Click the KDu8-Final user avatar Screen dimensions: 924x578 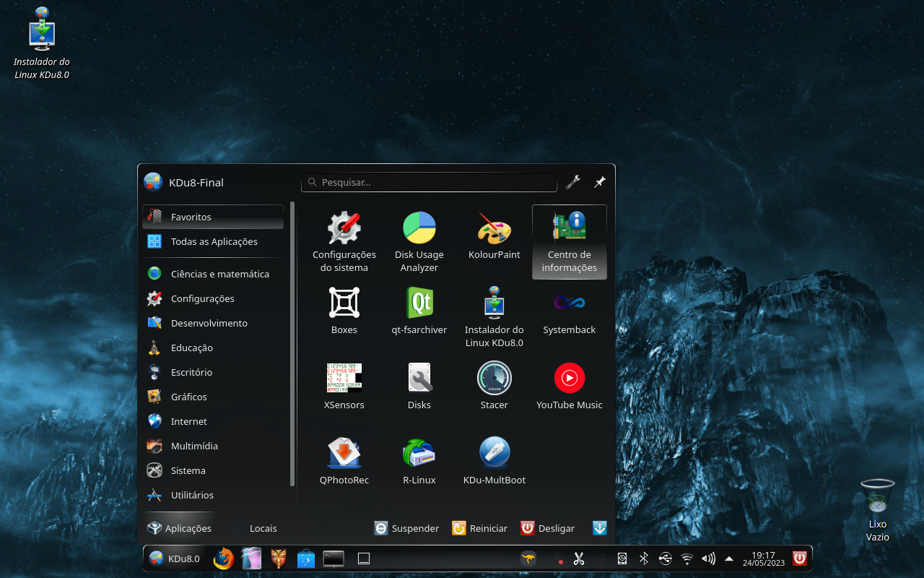153,182
